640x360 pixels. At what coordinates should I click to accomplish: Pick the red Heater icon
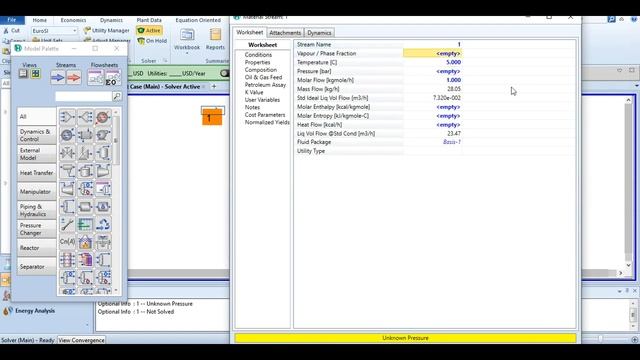(103, 117)
